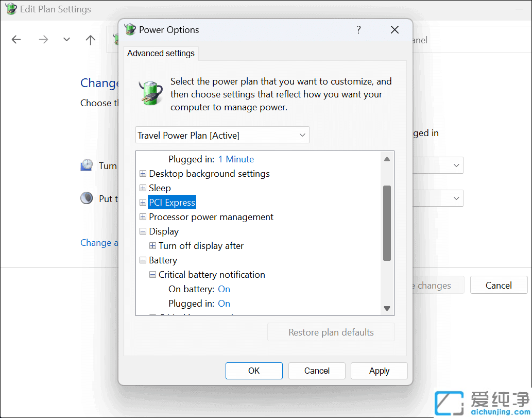Viewport: 532px width, 418px height.
Task: Click the forward navigation arrow
Action: click(43, 40)
